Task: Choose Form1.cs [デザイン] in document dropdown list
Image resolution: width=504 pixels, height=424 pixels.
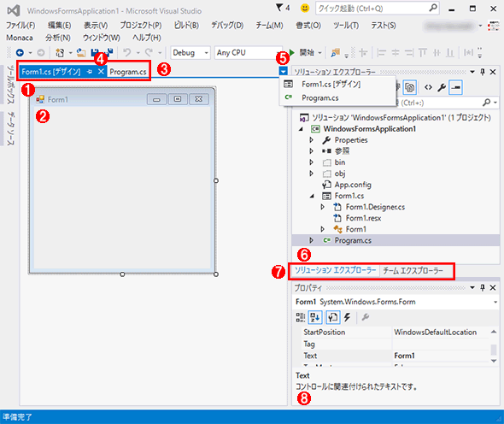Action: (x=337, y=85)
